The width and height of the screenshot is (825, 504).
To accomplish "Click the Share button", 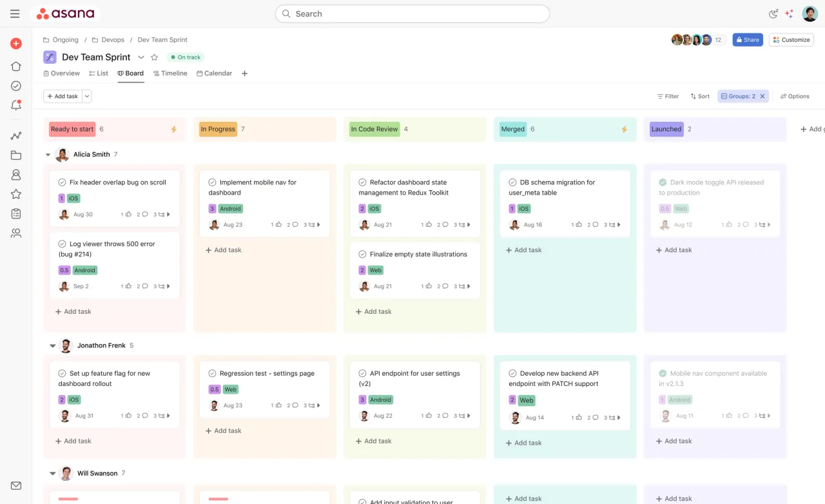I will point(748,40).
